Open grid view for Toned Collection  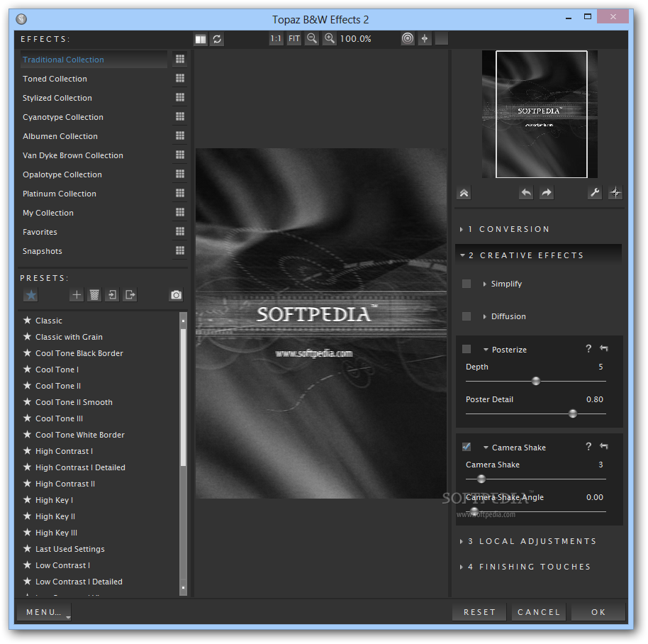pyautogui.click(x=180, y=78)
